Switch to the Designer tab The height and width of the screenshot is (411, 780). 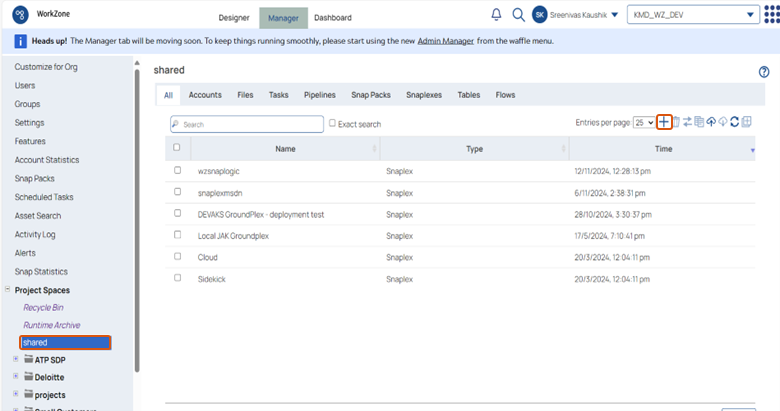click(x=234, y=18)
